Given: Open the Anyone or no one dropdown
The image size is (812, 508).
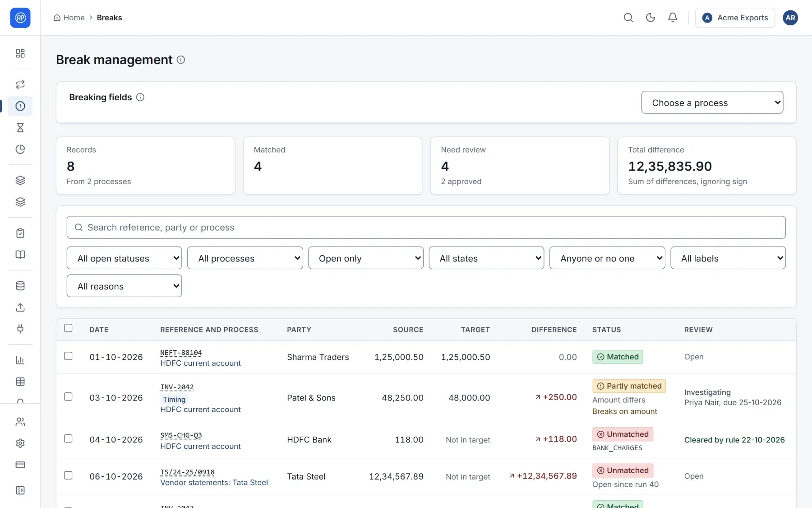Looking at the screenshot, I should (x=607, y=258).
